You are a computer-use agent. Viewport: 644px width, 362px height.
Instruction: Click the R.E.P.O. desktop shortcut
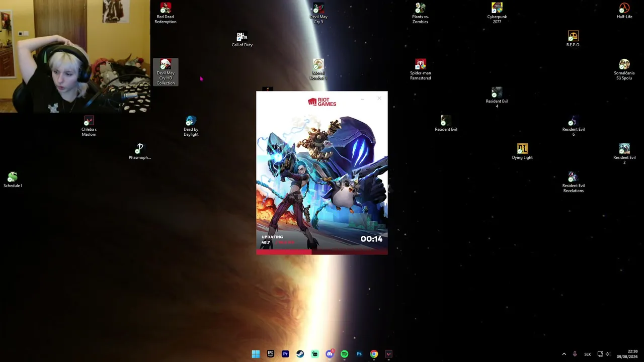(x=573, y=39)
